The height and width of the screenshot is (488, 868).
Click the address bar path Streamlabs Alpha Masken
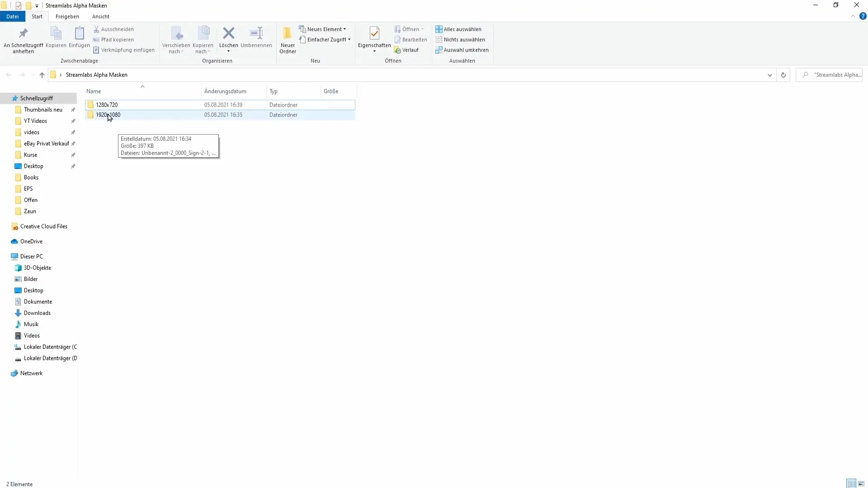pos(97,75)
